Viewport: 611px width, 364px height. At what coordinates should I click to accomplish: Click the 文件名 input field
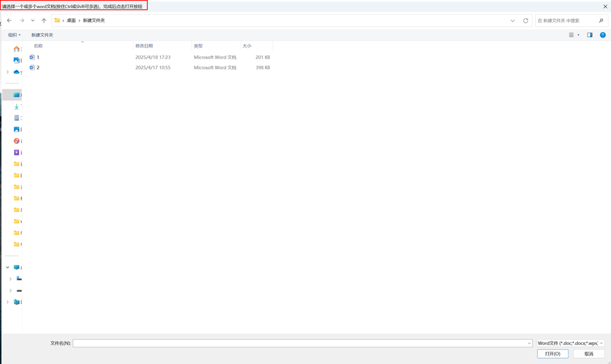coord(299,344)
